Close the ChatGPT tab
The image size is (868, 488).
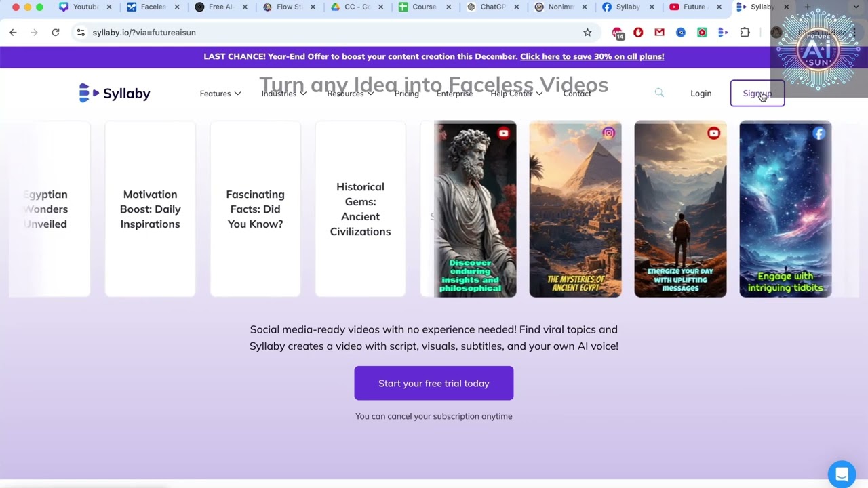(x=515, y=7)
